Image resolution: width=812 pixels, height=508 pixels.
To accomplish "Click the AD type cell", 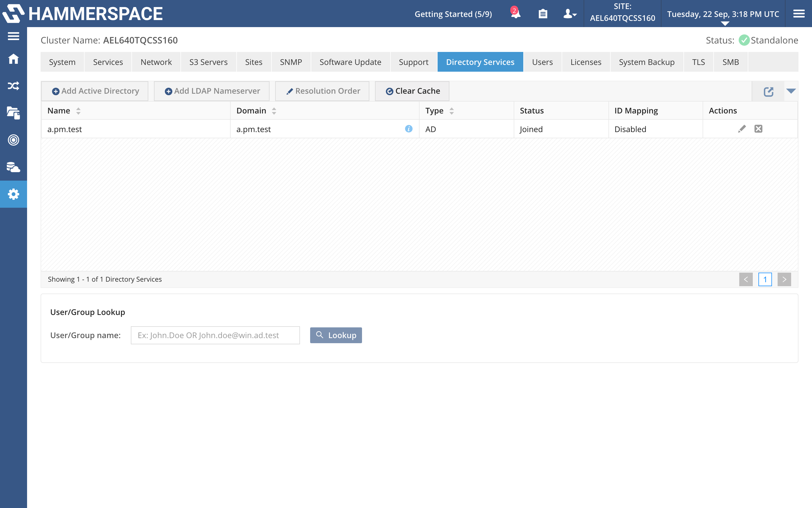I will [466, 129].
